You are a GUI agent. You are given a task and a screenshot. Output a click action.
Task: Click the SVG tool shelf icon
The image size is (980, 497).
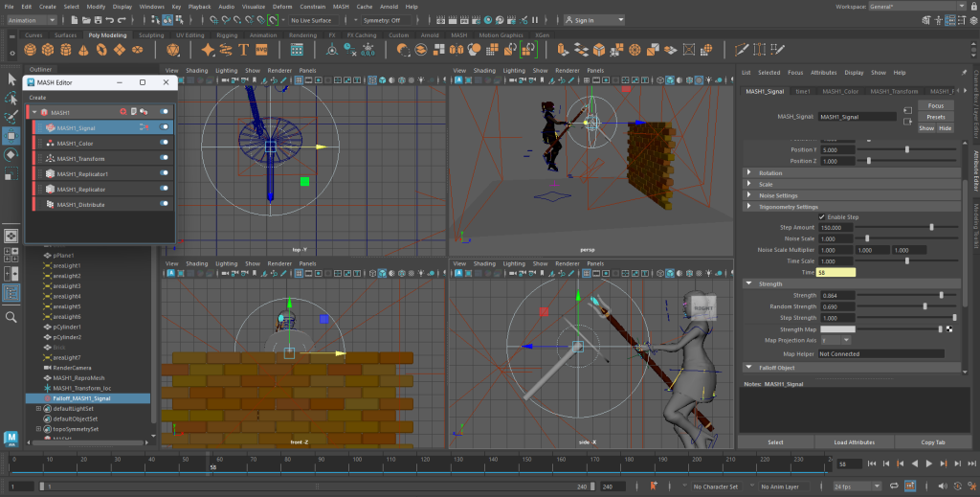pyautogui.click(x=261, y=50)
